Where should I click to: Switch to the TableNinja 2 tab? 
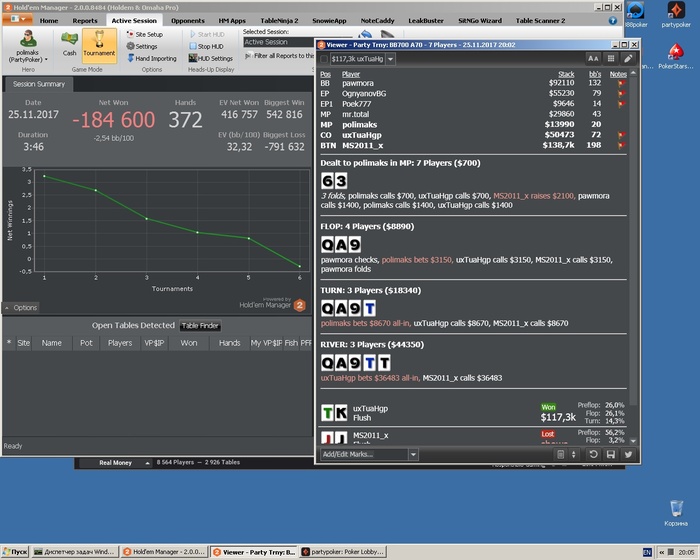coord(279,21)
